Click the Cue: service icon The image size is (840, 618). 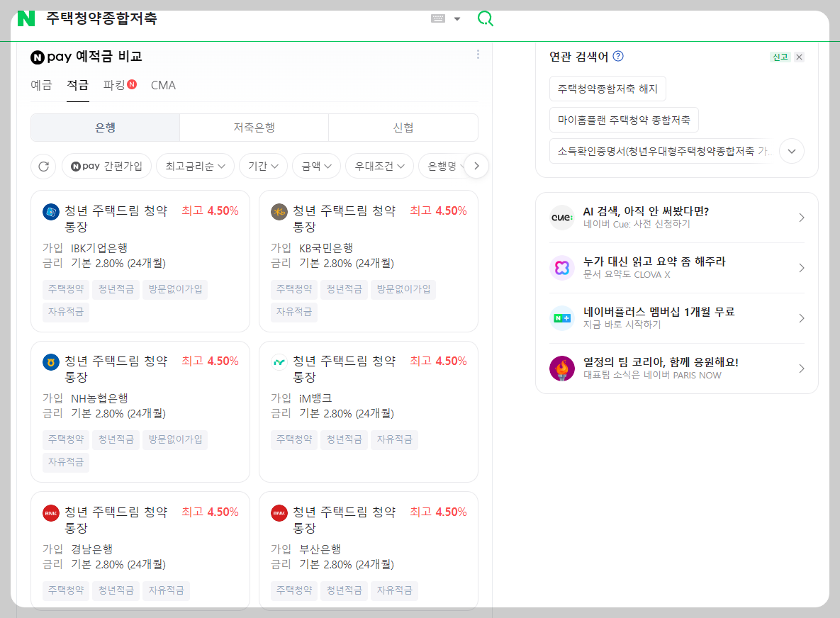562,218
